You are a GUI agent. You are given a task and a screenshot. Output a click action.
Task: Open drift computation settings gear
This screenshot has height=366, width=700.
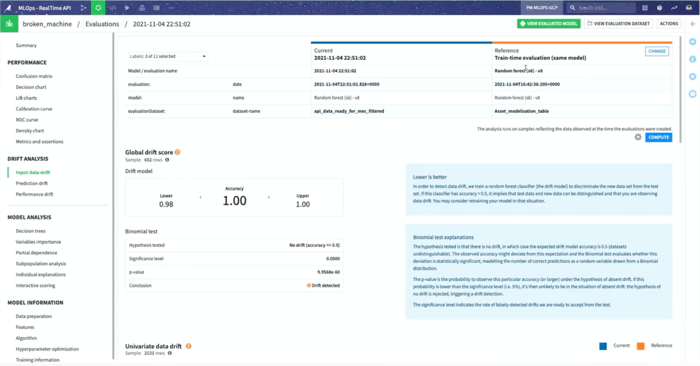(x=638, y=137)
